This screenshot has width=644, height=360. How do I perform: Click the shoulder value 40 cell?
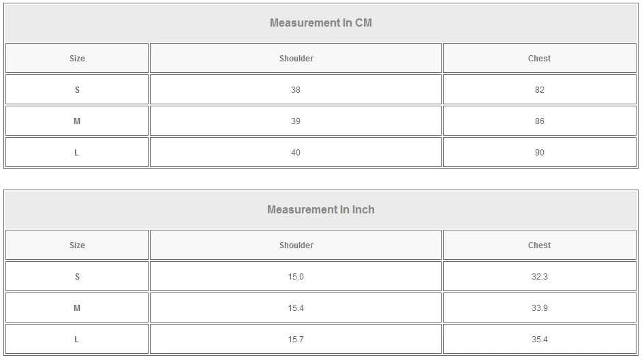coord(296,153)
